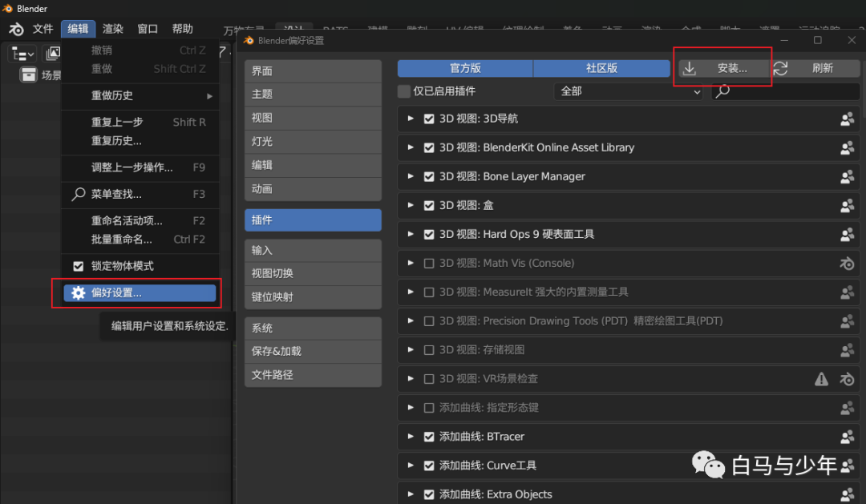Expand the BTracer addon entry
Image resolution: width=866 pixels, height=504 pixels.
point(411,437)
